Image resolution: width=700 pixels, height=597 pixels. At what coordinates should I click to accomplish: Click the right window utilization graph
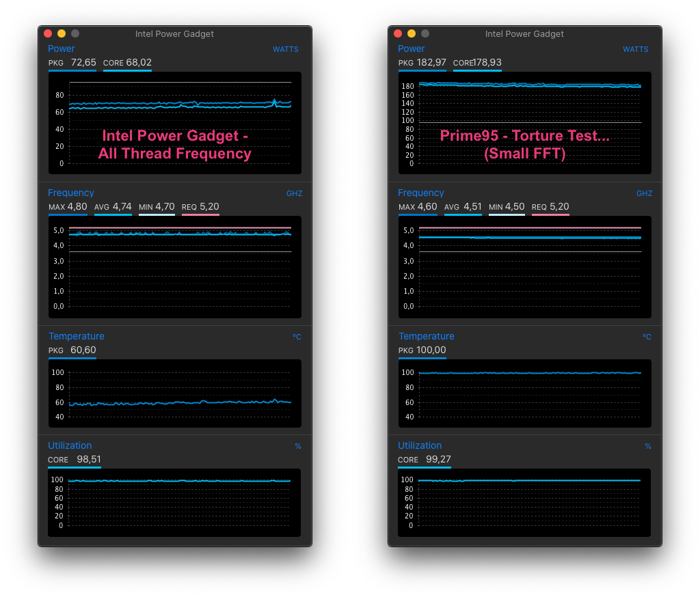524,503
